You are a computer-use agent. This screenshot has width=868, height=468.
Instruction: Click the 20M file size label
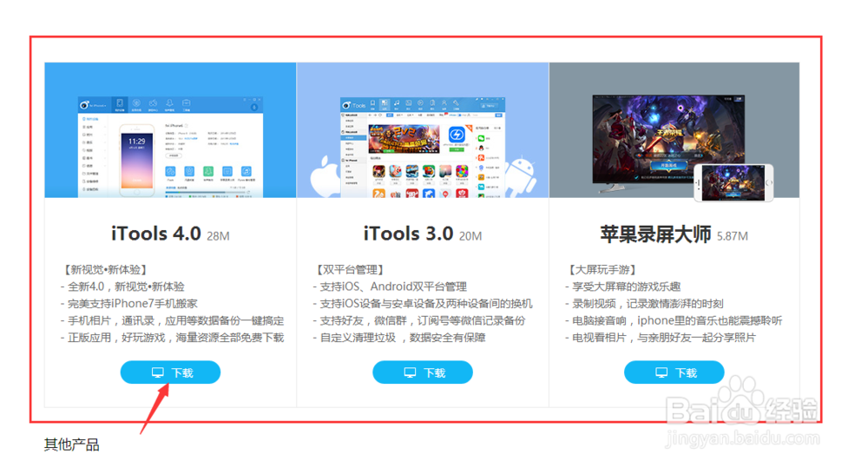(470, 236)
